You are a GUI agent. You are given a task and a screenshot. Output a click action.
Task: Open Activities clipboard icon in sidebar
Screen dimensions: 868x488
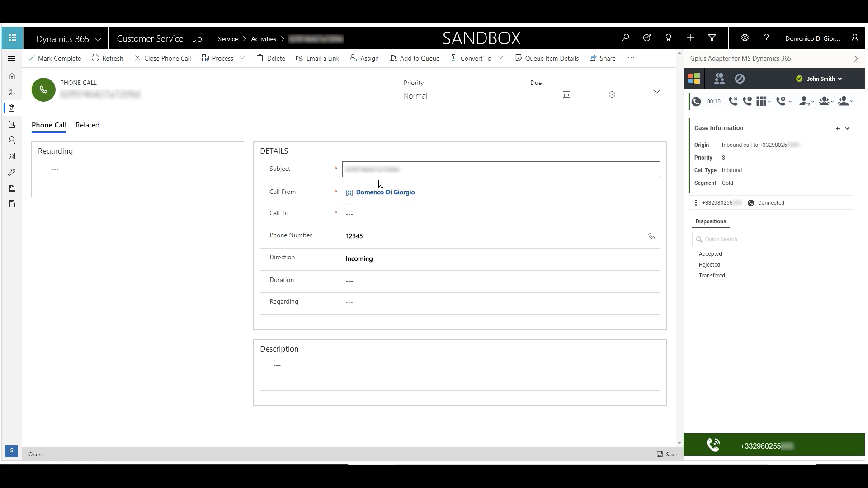pos(12,108)
